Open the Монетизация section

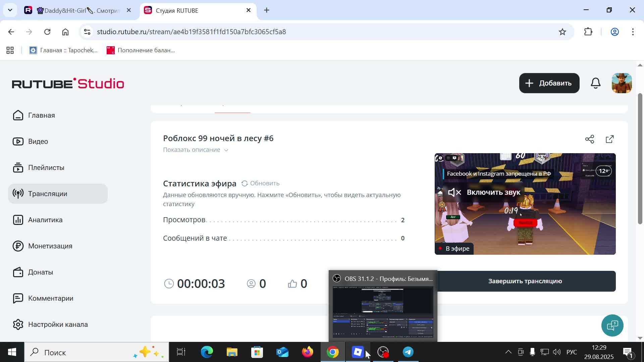[50, 246]
